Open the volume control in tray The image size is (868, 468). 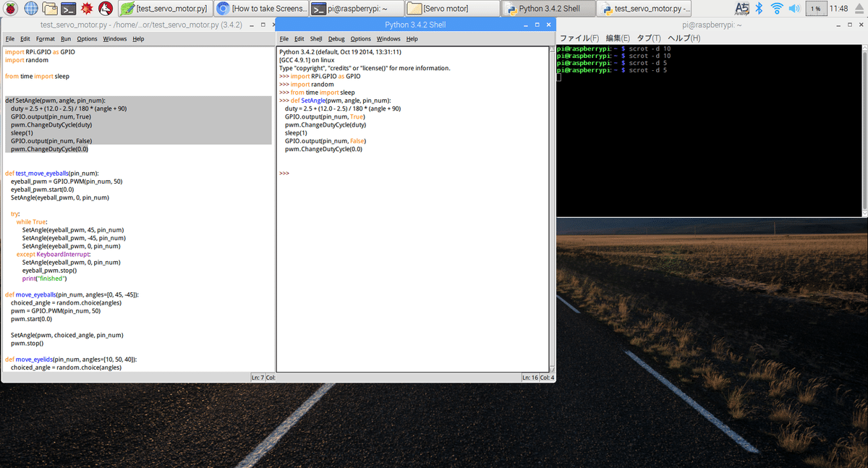pos(794,9)
